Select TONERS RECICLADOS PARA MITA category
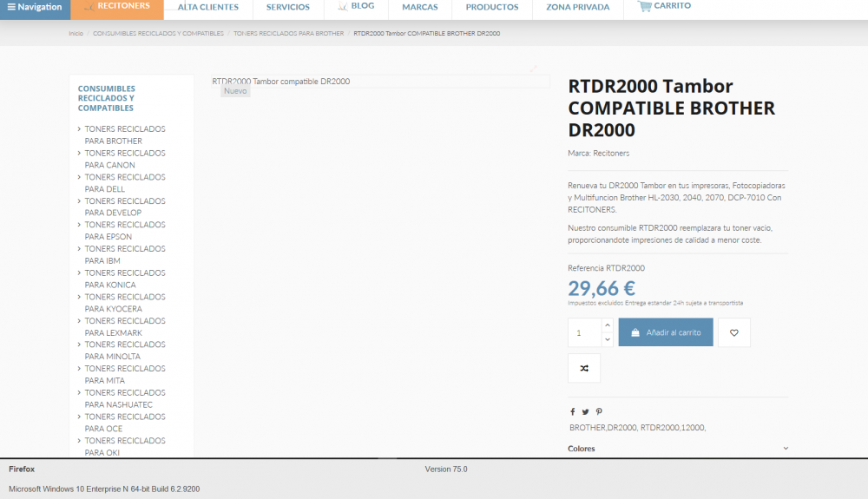 [x=124, y=375]
